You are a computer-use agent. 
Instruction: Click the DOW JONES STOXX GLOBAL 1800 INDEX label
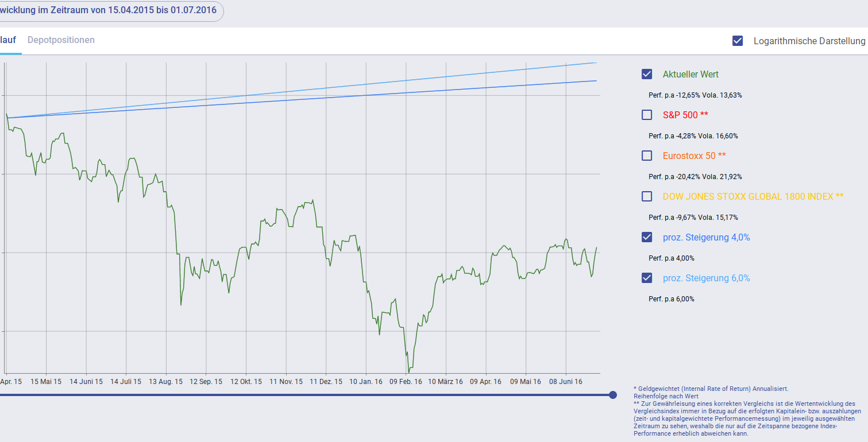[x=753, y=197]
